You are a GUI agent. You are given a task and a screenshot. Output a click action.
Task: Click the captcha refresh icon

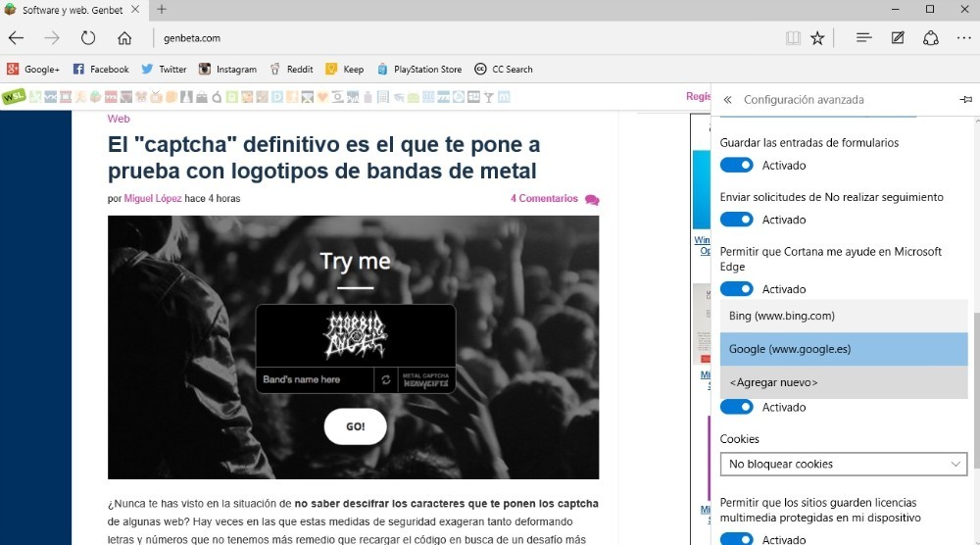click(x=385, y=379)
